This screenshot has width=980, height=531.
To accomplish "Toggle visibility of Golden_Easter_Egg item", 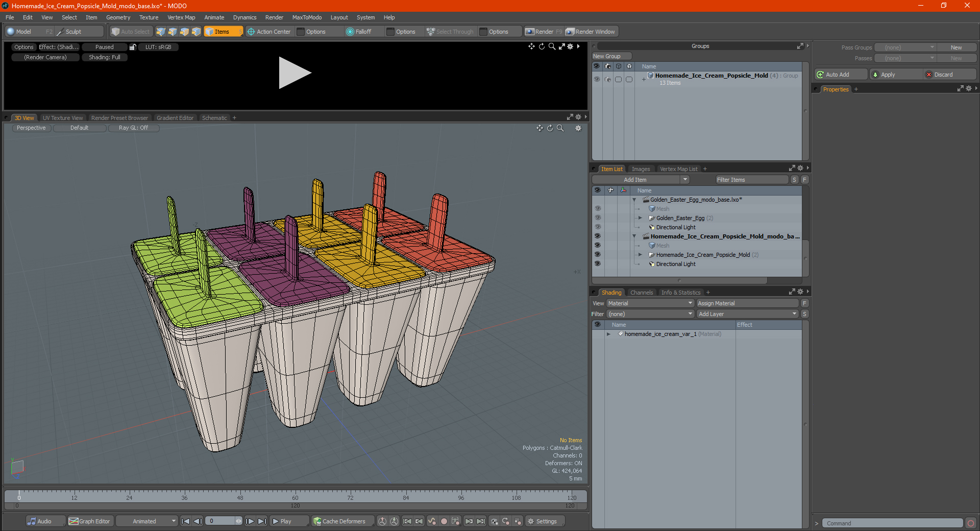I will tap(598, 218).
